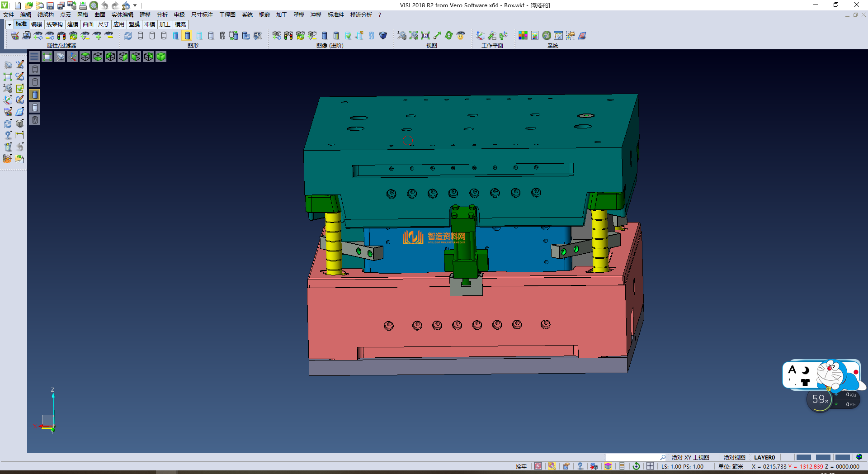Image resolution: width=868 pixels, height=474 pixels.
Task: Toggle the active cylinder button in left viewport strip
Action: (x=35, y=95)
